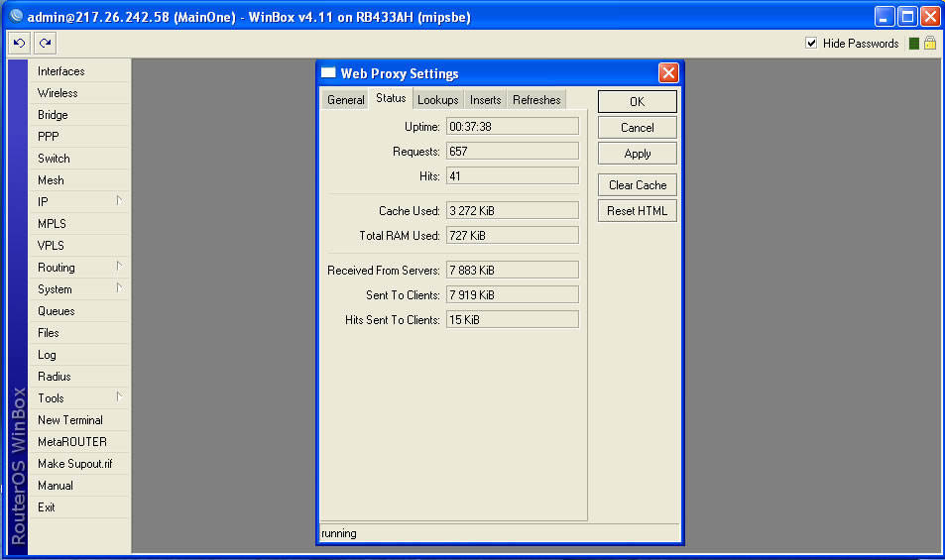This screenshot has width=945, height=560.
Task: Expand the System submenu arrow
Action: coord(119,287)
